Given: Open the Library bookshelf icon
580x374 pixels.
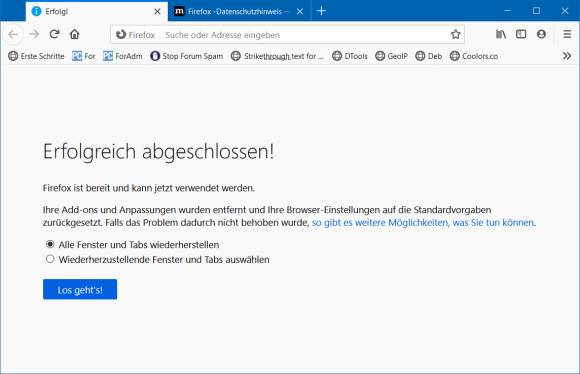Looking at the screenshot, I should [501, 34].
